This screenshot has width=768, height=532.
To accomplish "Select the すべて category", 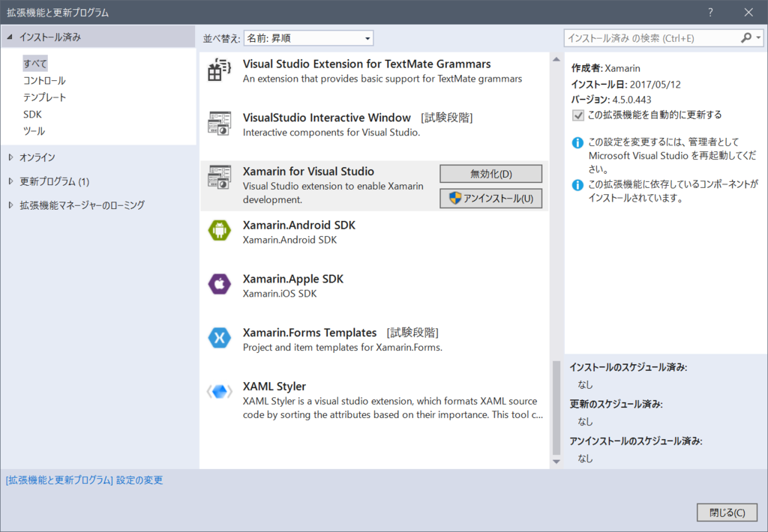I will coord(34,64).
